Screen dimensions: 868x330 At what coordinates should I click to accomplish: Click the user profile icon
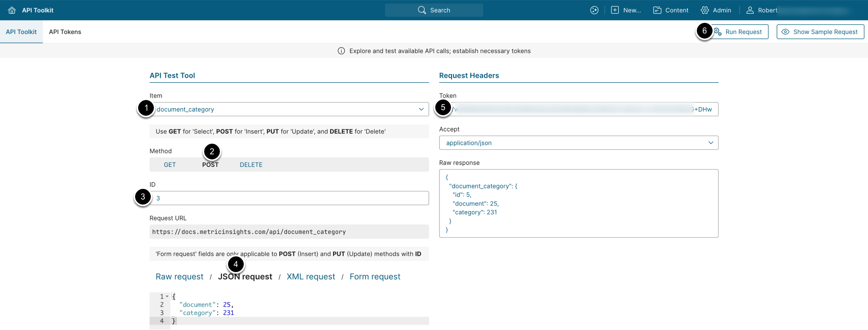pyautogui.click(x=750, y=10)
